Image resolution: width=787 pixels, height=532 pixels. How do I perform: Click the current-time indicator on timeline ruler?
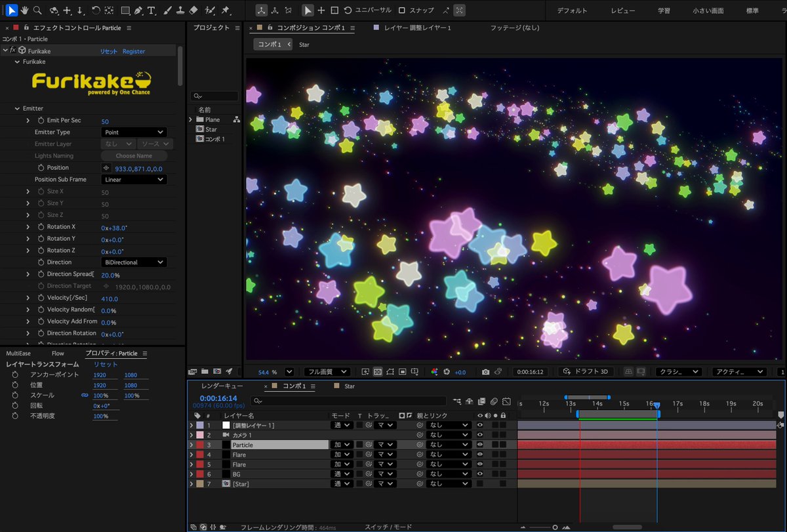pos(656,405)
